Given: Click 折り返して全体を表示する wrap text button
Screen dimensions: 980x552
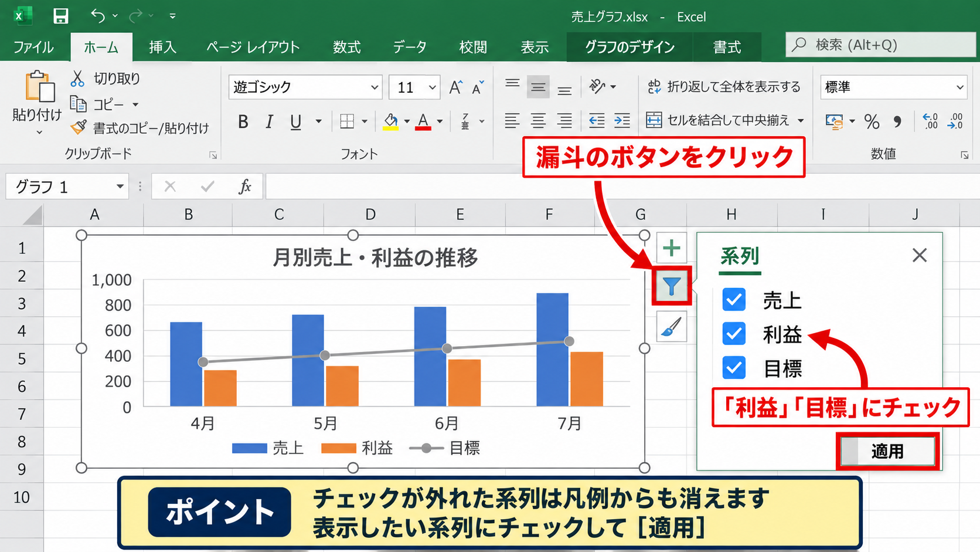Looking at the screenshot, I should (x=724, y=87).
